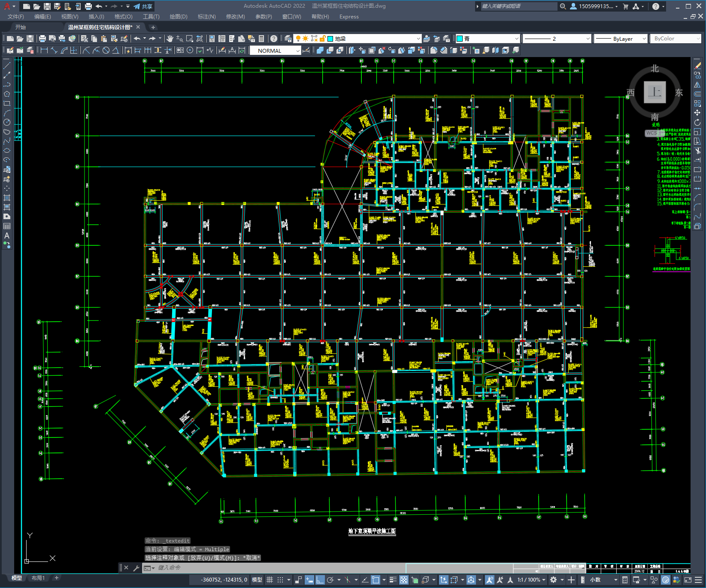Screen dimensions: 706x588
Task: Click the Workspace Switching gear in status bar
Action: click(x=553, y=580)
